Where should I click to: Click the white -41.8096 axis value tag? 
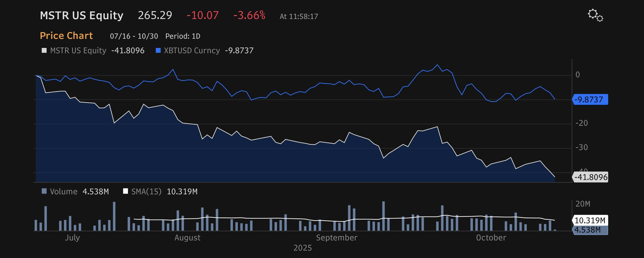point(590,177)
